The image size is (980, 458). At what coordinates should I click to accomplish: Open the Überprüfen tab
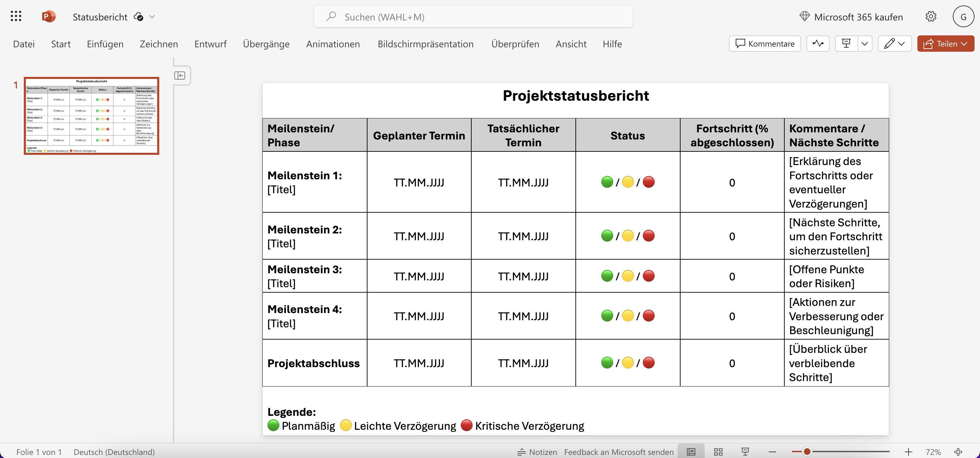pyautogui.click(x=515, y=44)
